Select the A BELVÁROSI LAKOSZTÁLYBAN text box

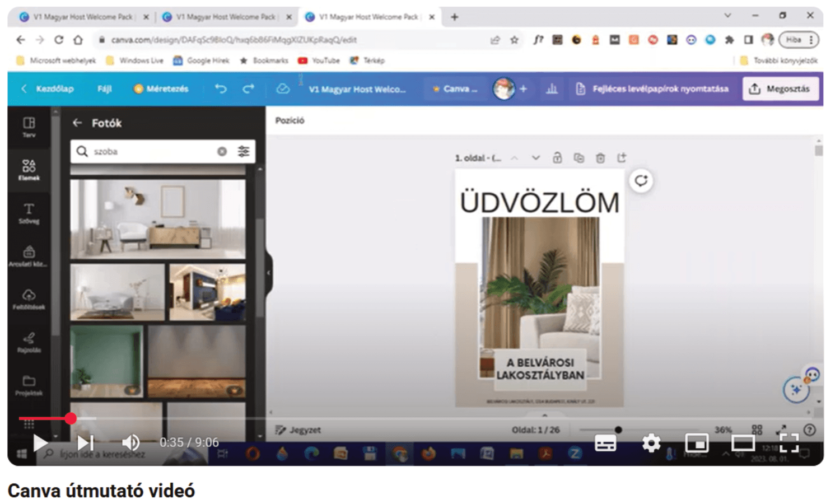tap(540, 368)
